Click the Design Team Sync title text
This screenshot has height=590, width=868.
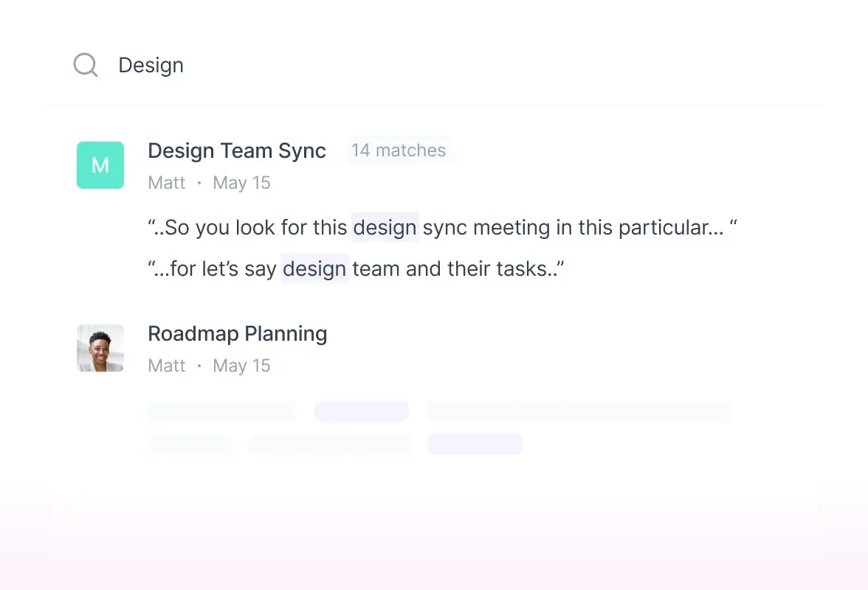coord(236,150)
